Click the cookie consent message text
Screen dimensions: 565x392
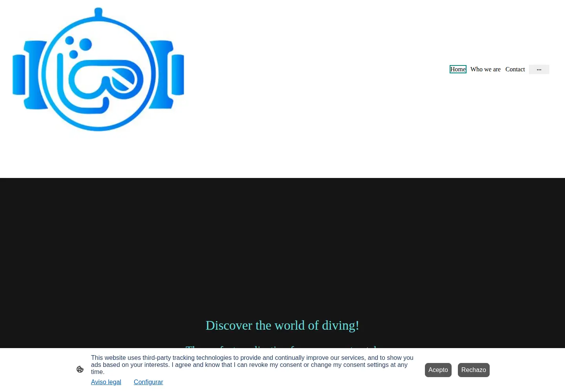pos(252,365)
